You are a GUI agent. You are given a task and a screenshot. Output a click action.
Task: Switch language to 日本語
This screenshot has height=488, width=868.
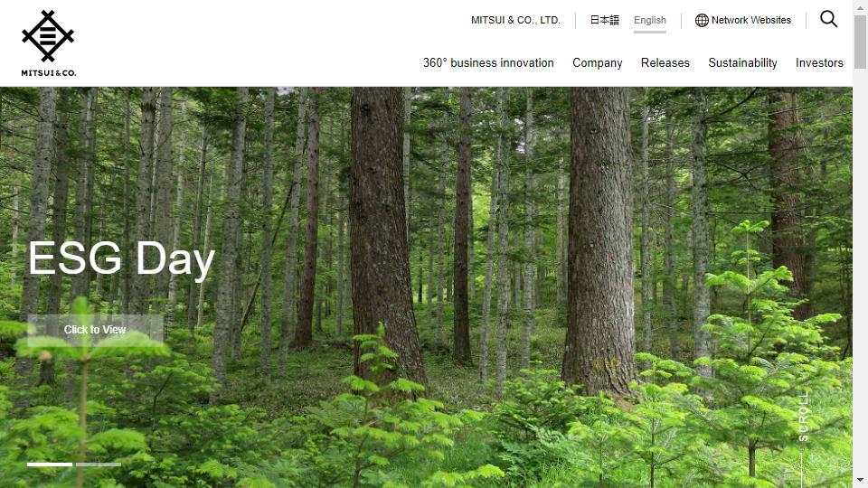[604, 20]
